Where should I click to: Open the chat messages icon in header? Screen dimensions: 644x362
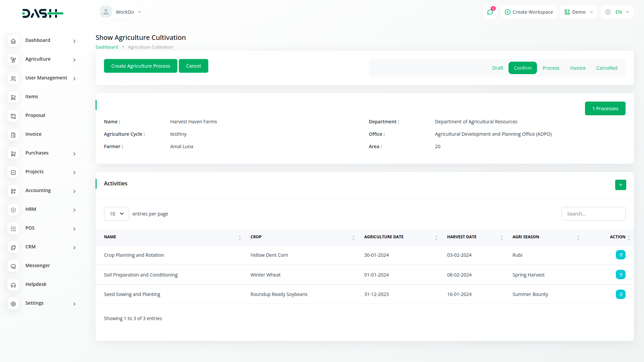pos(490,12)
